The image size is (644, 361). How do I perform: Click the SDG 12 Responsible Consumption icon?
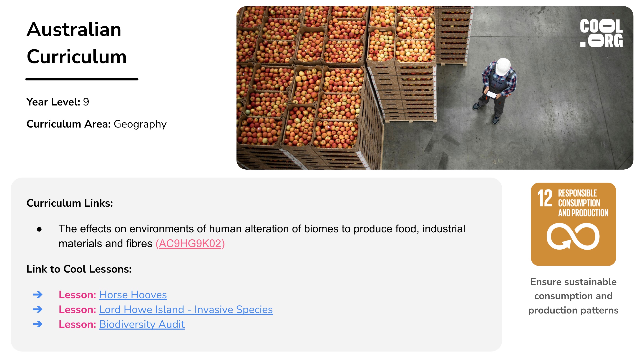click(573, 224)
